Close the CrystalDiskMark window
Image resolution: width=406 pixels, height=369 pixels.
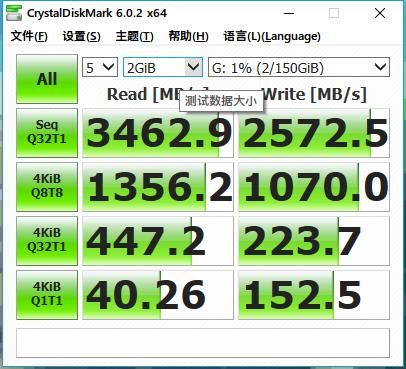[380, 13]
